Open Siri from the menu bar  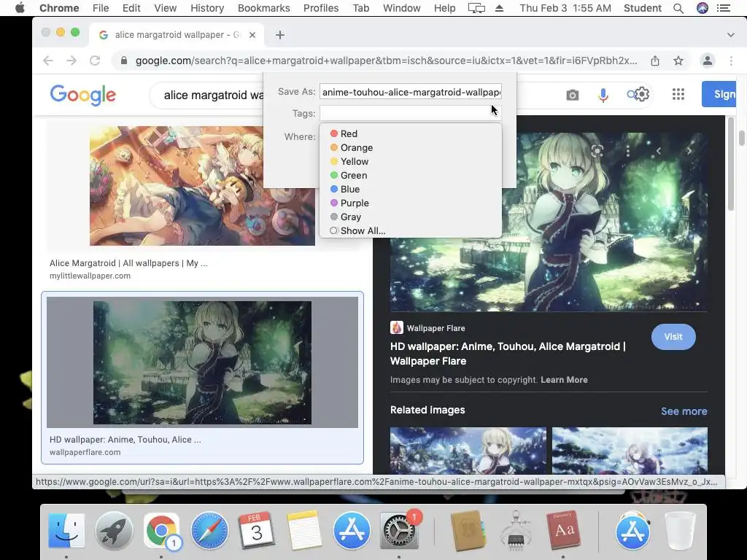703,8
